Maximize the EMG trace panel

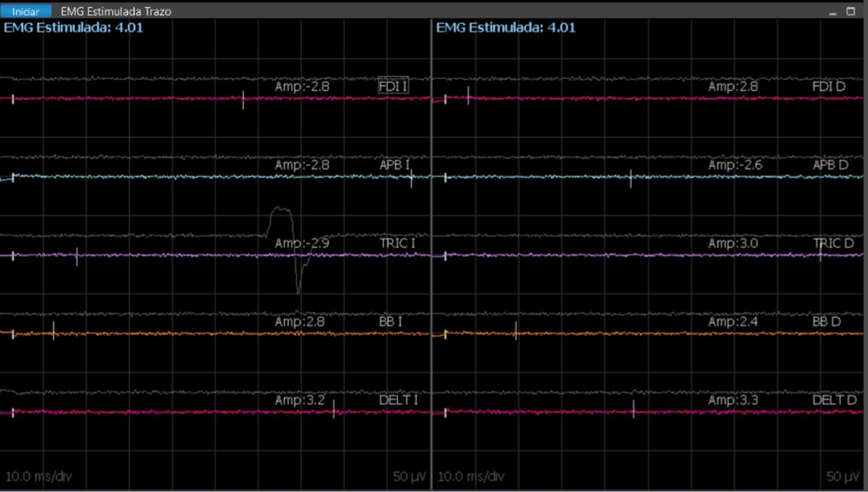tap(850, 11)
